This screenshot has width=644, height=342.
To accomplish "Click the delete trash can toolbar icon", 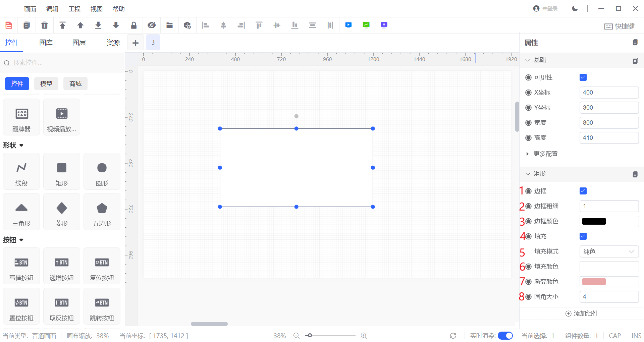I will (44, 25).
